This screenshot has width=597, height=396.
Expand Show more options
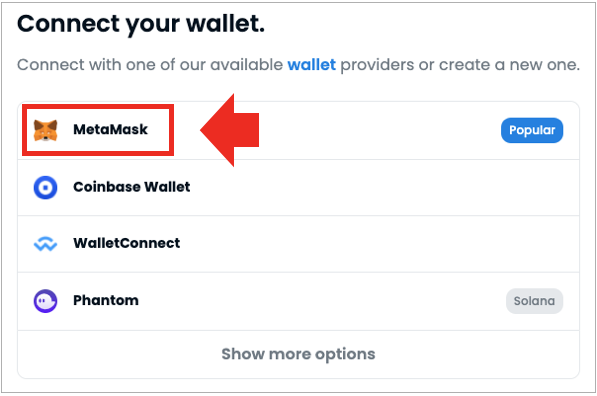coord(298,354)
